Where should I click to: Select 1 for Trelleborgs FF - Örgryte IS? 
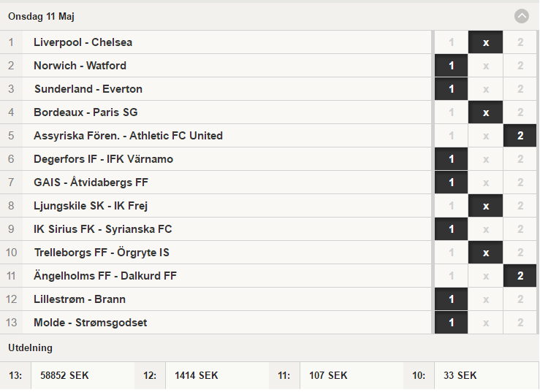point(451,253)
